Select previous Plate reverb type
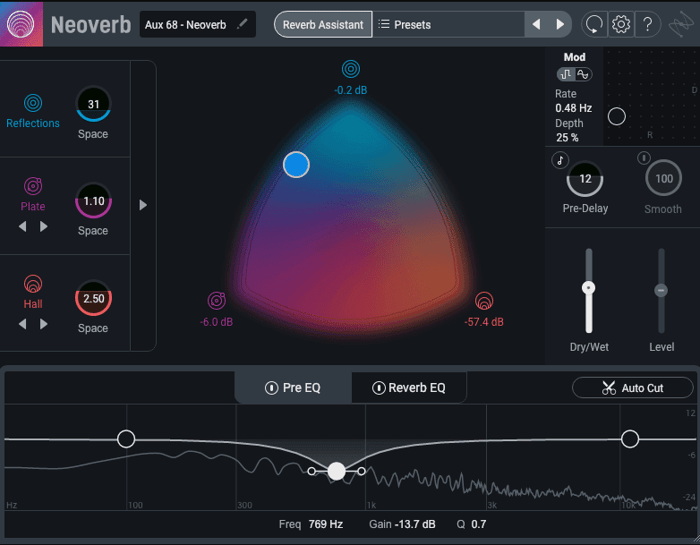 [22, 227]
